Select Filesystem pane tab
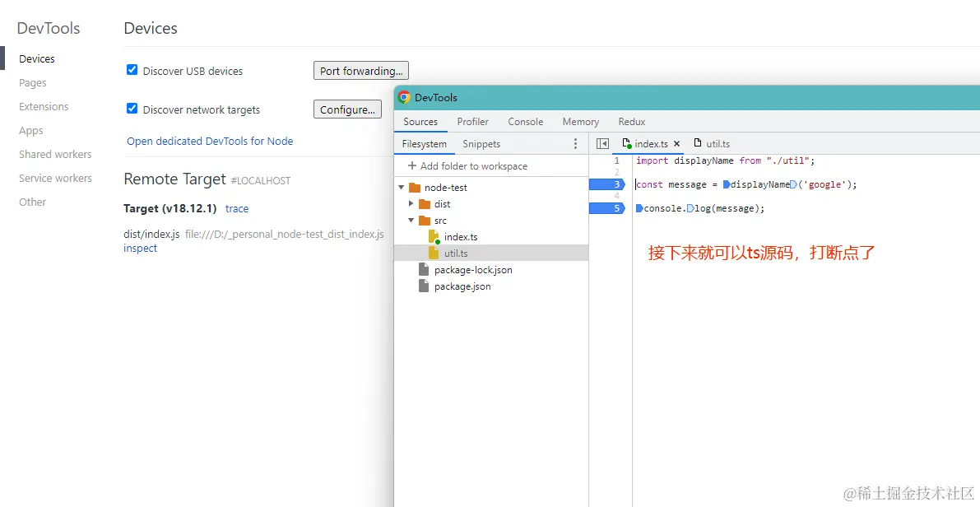980x507 pixels. point(425,144)
